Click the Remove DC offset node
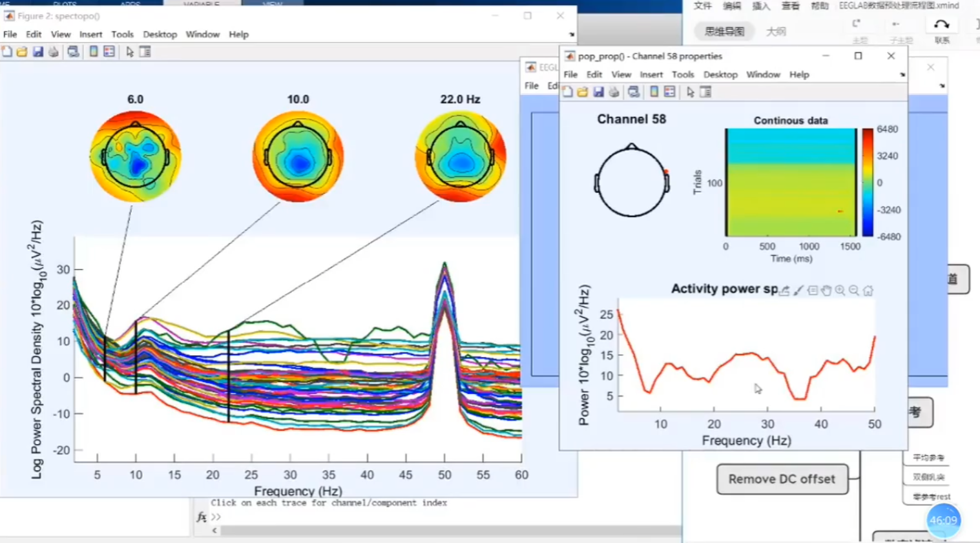Image resolution: width=980 pixels, height=543 pixels. 782,479
